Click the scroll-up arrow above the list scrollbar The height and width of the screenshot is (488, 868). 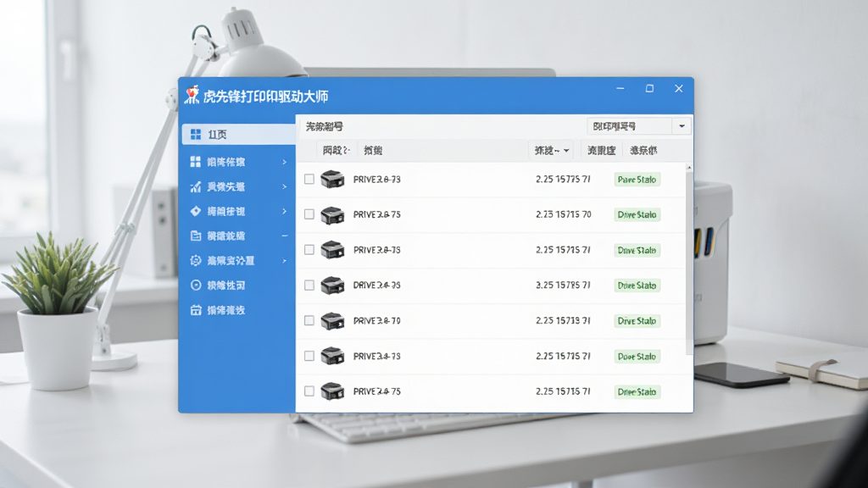click(689, 167)
